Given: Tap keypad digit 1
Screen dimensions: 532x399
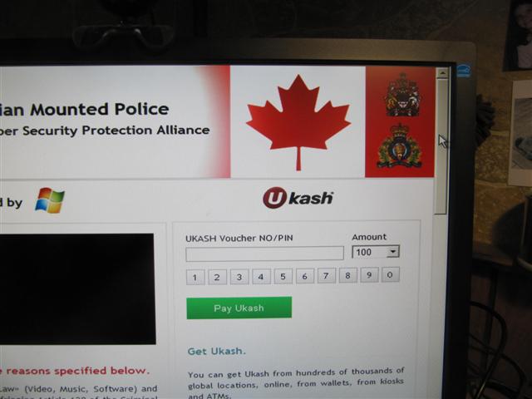Looking at the screenshot, I should [195, 277].
